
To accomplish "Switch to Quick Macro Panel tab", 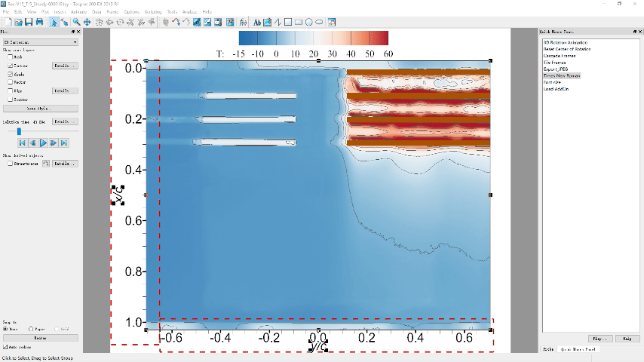I will [x=578, y=349].
